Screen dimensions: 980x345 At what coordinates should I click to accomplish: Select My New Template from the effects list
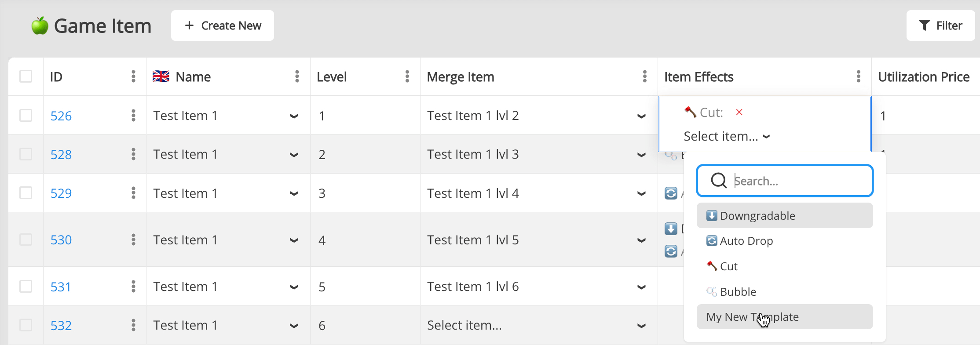[752, 316]
